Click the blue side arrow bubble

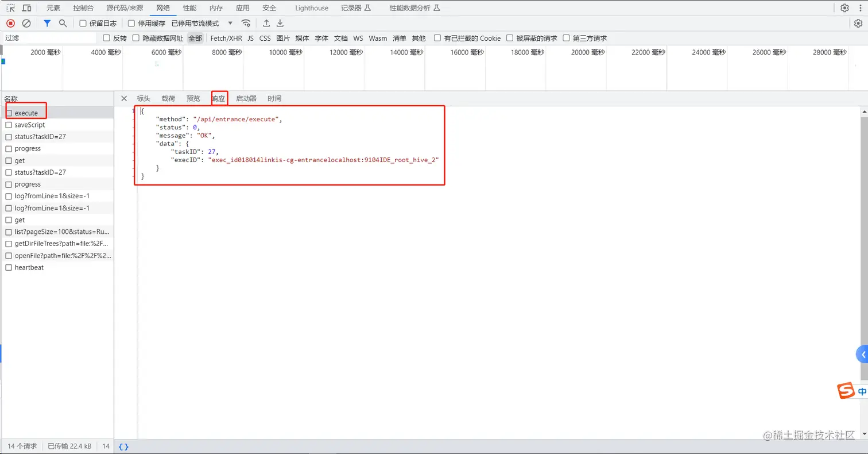point(862,355)
